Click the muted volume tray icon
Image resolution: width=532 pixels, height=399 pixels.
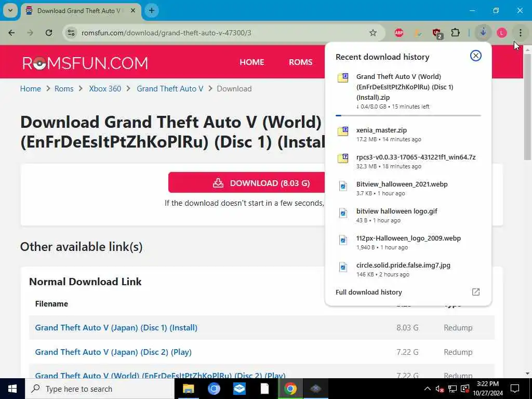coord(440,389)
